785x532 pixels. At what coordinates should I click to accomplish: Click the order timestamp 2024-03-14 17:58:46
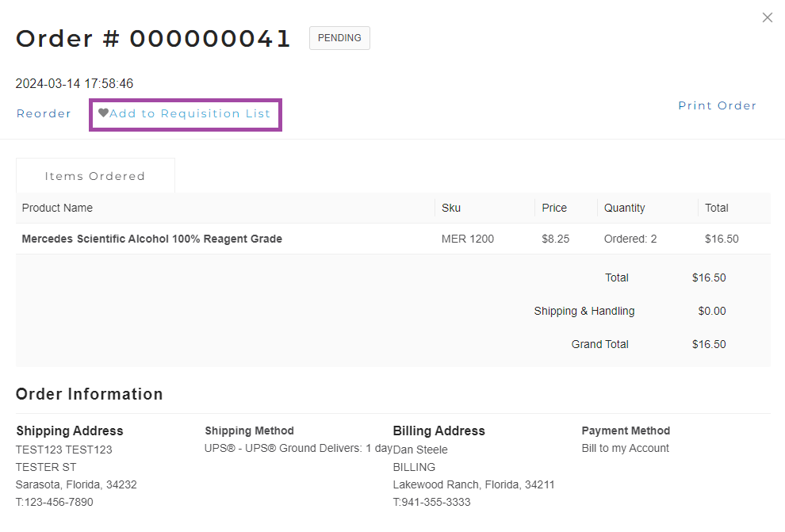(75, 83)
